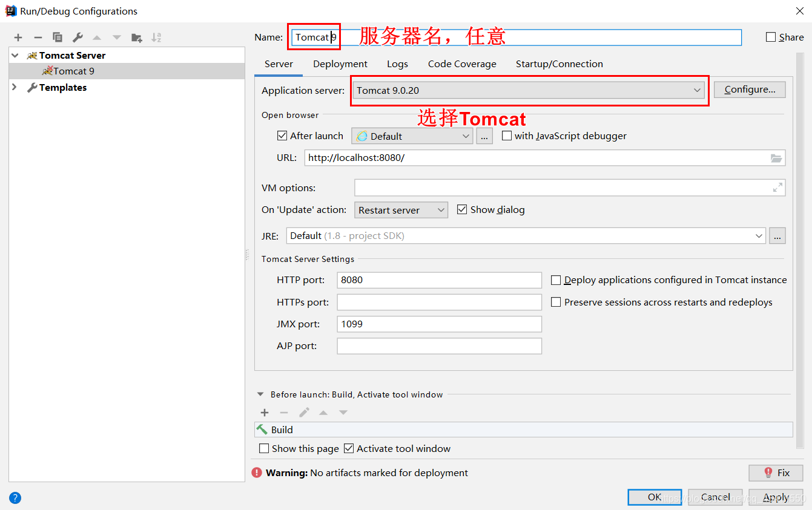Remove configuration with minus icon
This screenshot has width=812, height=510.
pyautogui.click(x=38, y=38)
